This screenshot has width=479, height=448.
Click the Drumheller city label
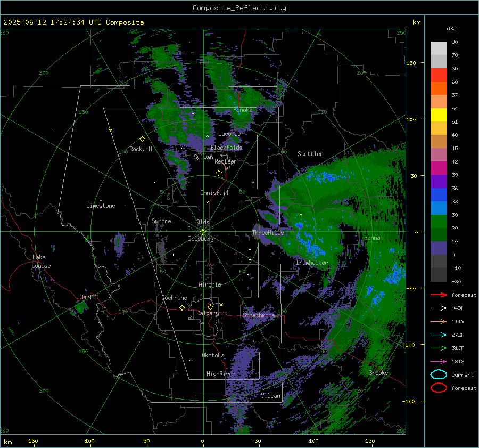coord(311,263)
